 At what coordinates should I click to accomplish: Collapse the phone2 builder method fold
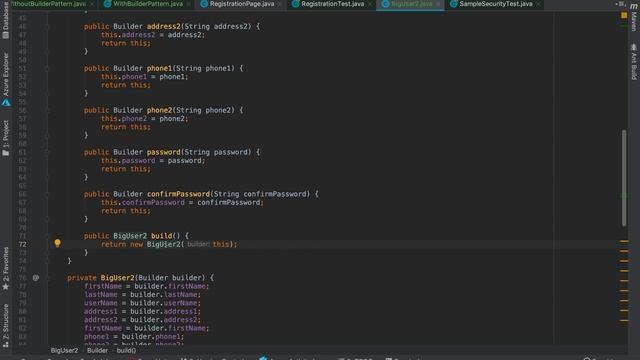point(47,110)
